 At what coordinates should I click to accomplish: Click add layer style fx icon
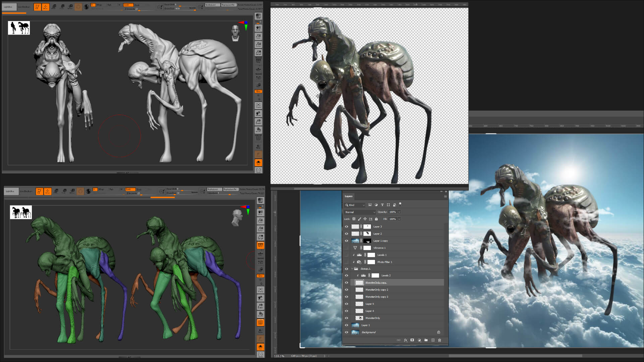[406, 340]
